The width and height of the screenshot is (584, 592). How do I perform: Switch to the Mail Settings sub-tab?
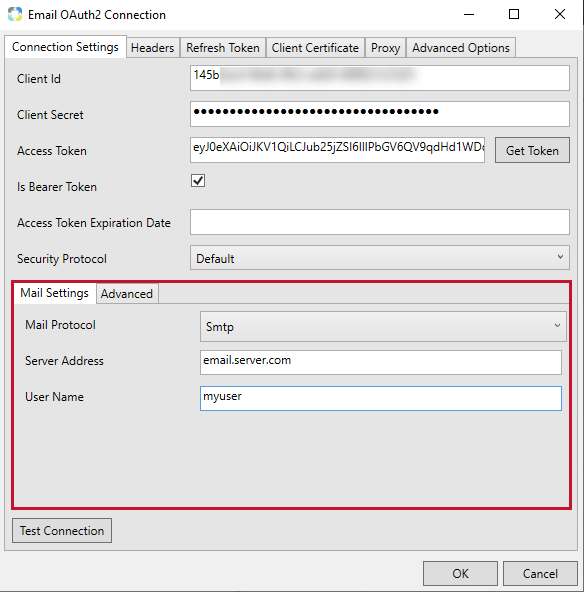(54, 293)
